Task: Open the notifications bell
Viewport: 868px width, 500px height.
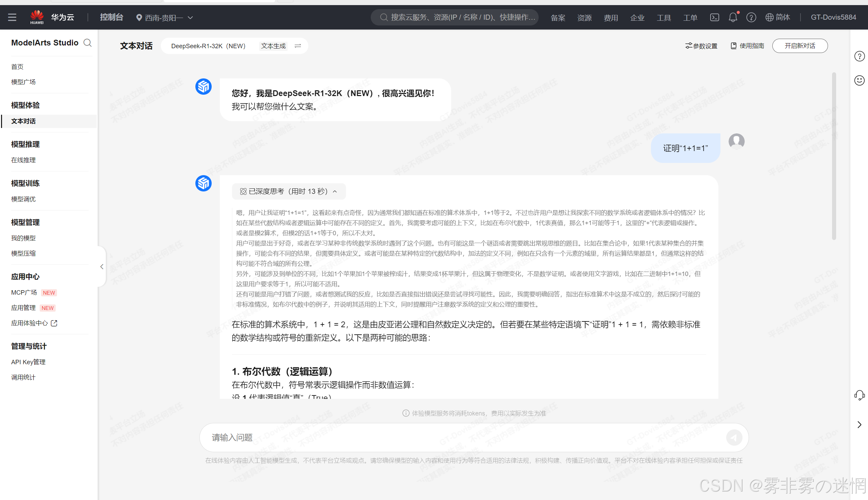Action: click(733, 17)
